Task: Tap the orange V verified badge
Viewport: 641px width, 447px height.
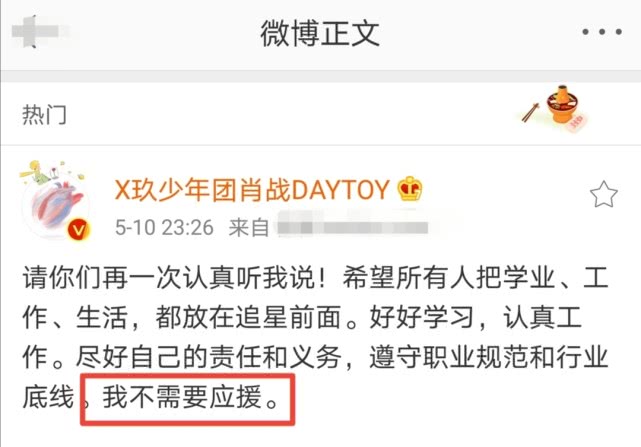Action: tap(78, 230)
